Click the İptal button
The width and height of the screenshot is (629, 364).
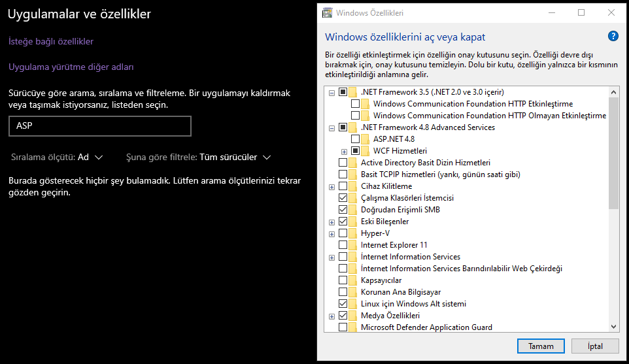coord(595,346)
